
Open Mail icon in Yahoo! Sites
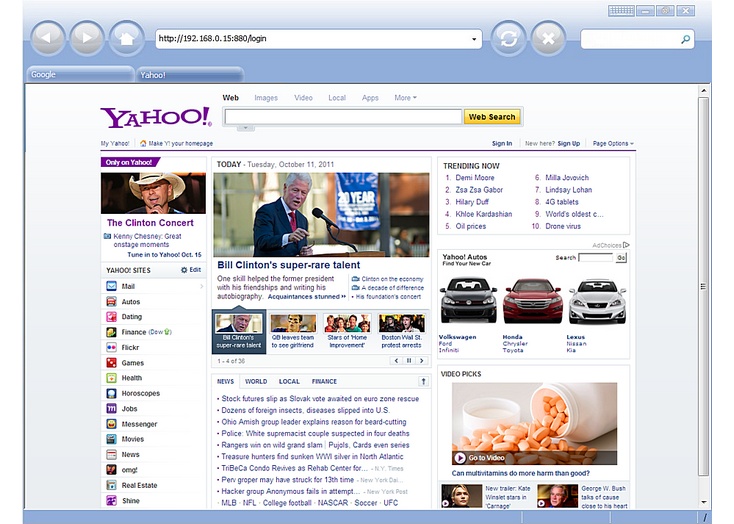[x=111, y=286]
